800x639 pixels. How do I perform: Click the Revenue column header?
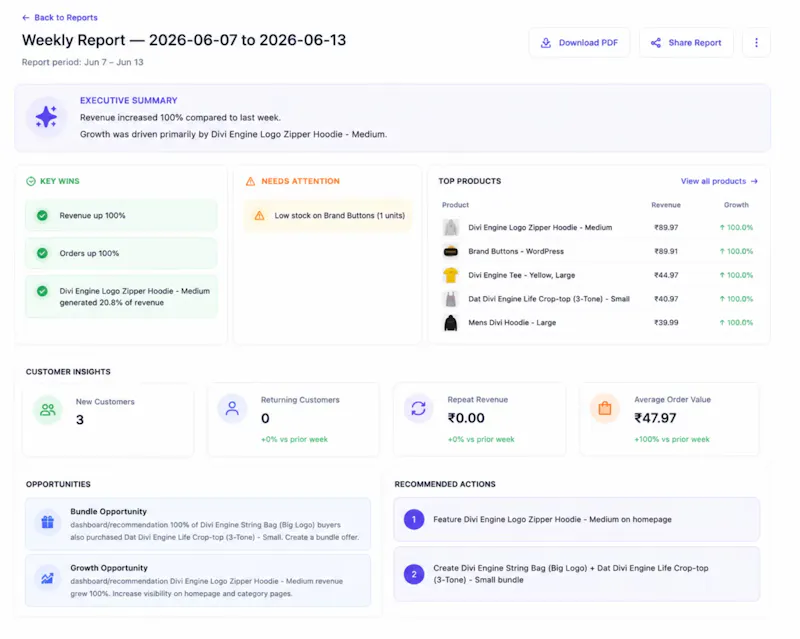click(x=666, y=205)
